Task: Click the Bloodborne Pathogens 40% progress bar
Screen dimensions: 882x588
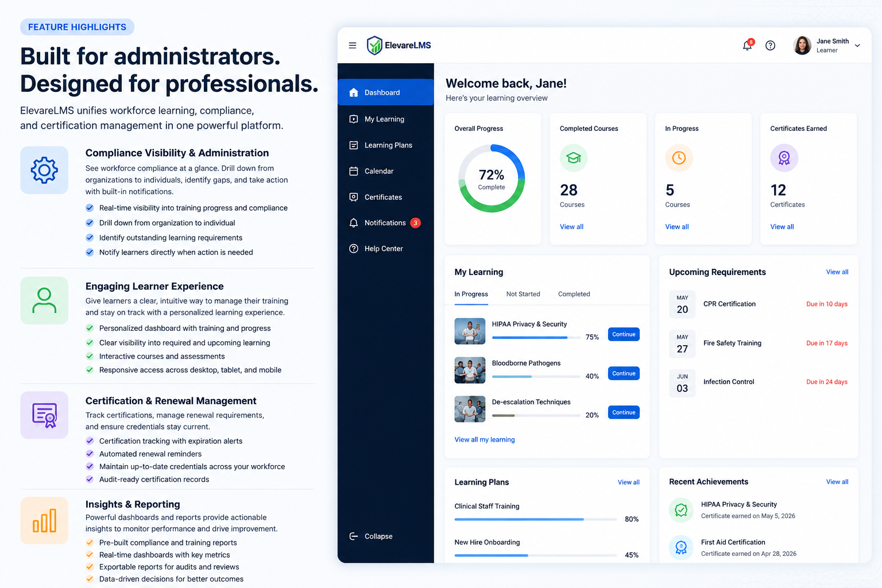Action: click(x=536, y=377)
